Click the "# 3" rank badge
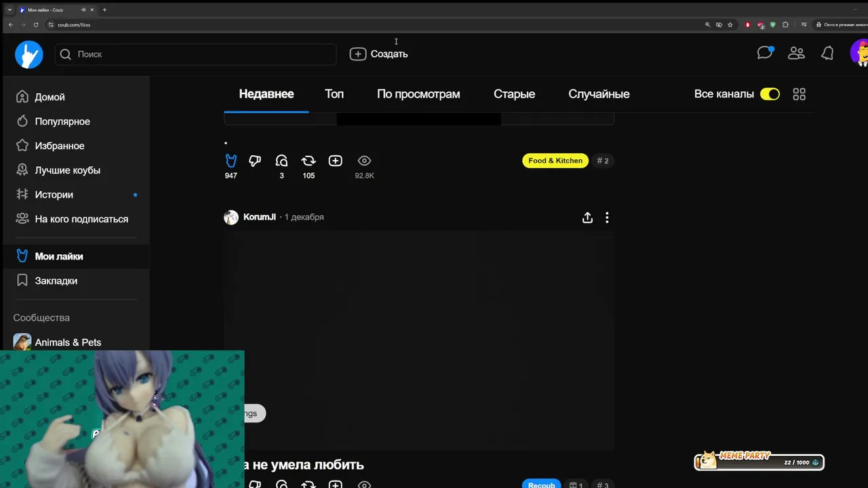Image resolution: width=868 pixels, height=488 pixels. tap(602, 485)
